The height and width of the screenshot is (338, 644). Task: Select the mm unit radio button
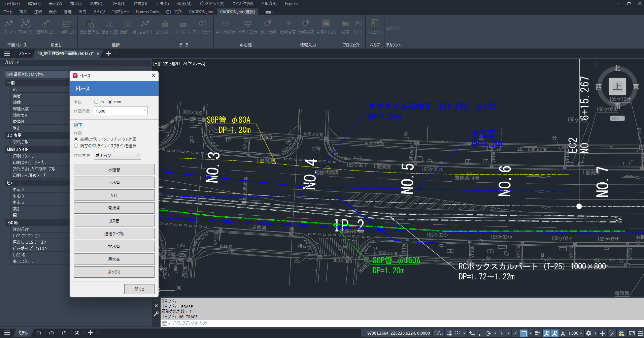click(110, 102)
